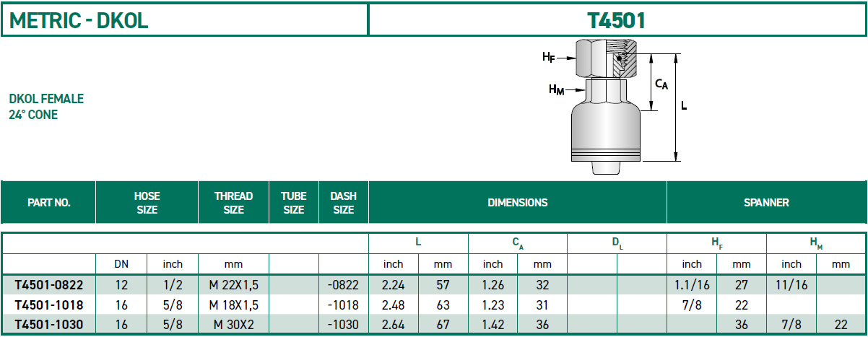Click dash size -0822

[343, 285]
